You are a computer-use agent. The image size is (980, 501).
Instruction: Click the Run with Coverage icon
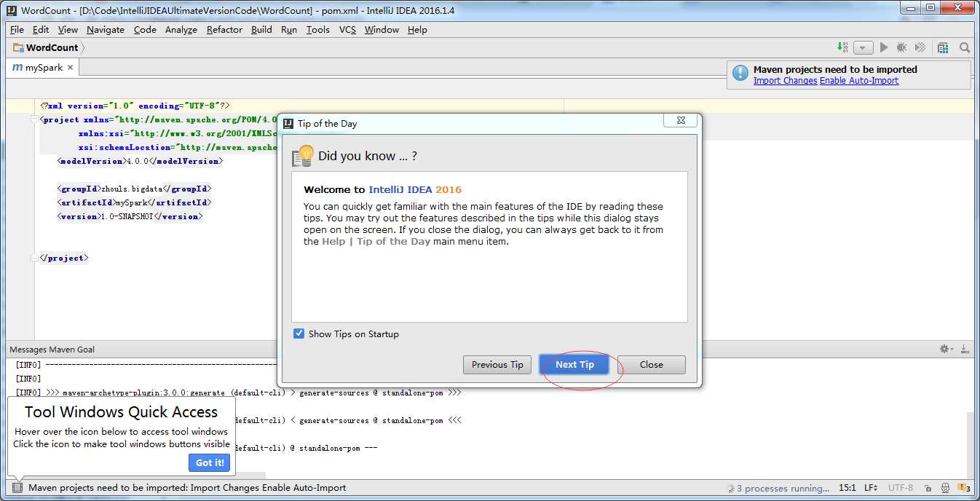pyautogui.click(x=920, y=47)
